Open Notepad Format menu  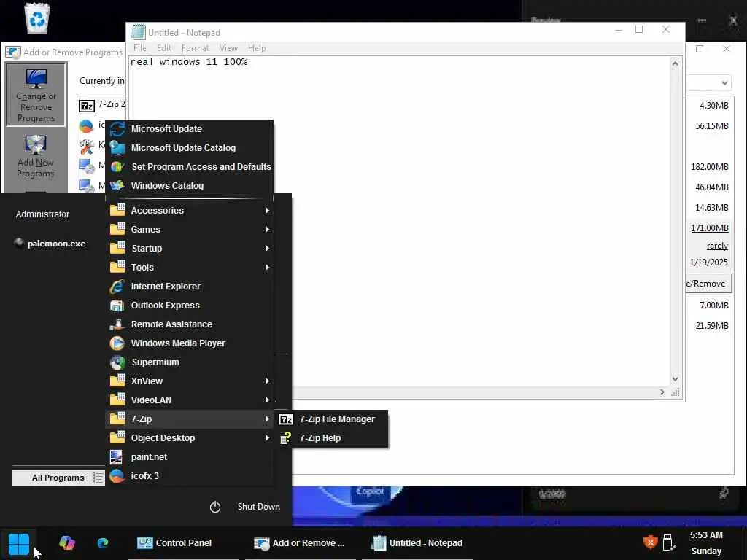pyautogui.click(x=196, y=48)
